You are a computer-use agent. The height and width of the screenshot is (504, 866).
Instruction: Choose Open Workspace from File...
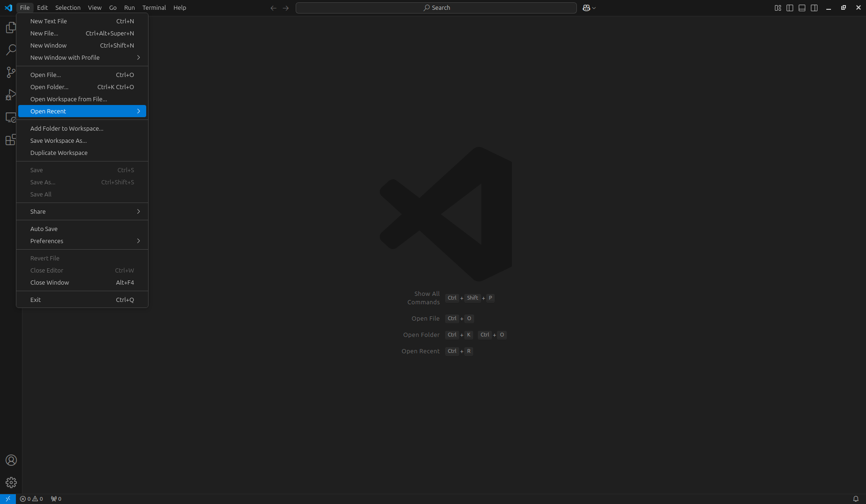tap(82, 99)
